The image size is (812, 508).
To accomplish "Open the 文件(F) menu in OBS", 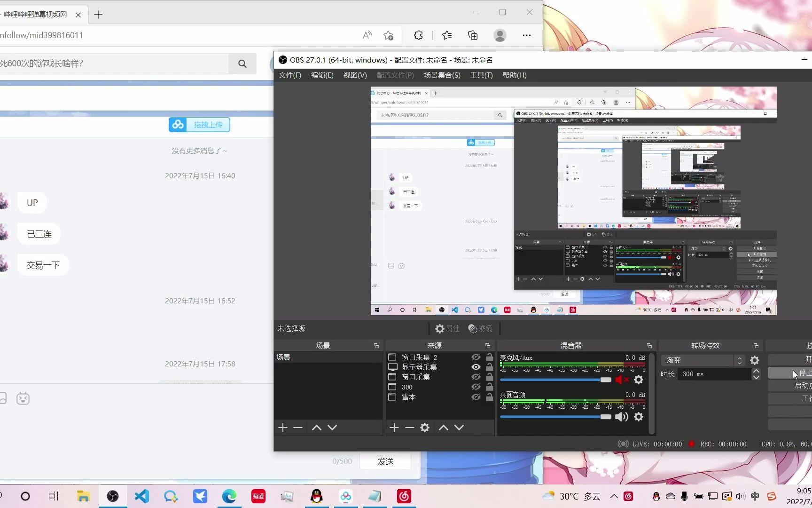I will [x=290, y=75].
